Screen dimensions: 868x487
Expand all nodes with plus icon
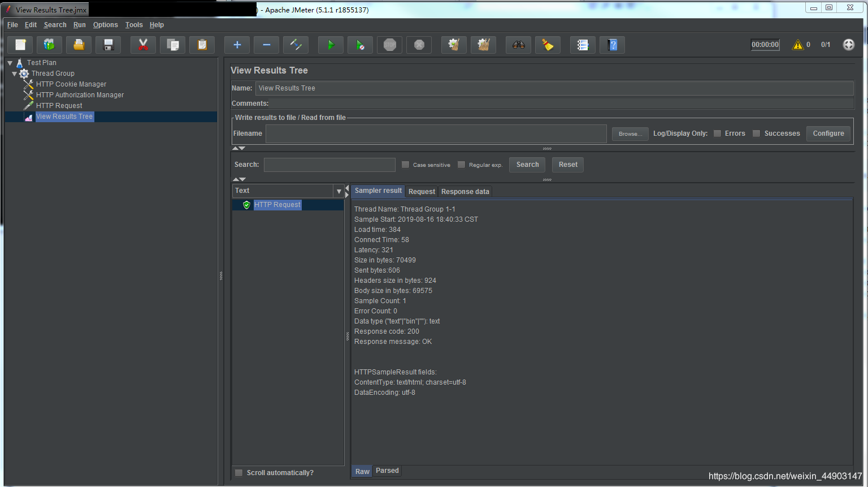[x=237, y=45]
